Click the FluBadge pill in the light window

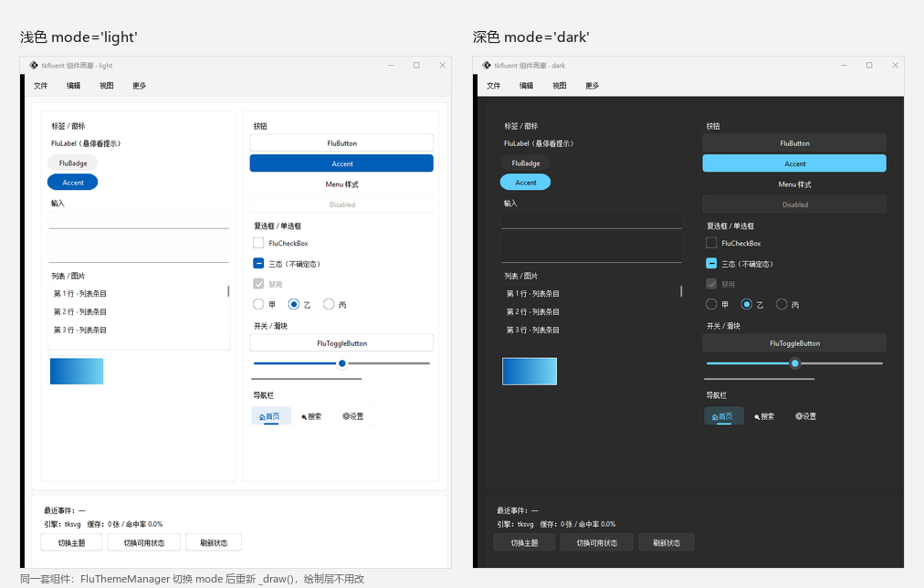pos(72,163)
